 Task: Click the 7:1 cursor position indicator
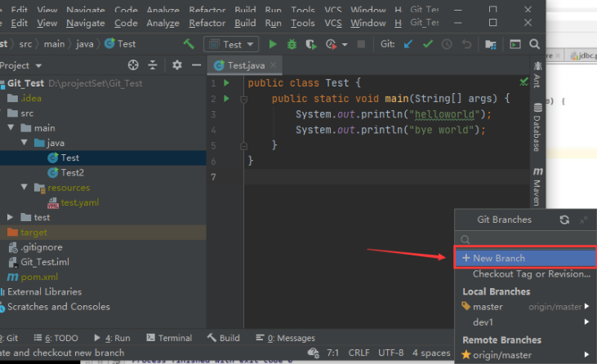332,353
